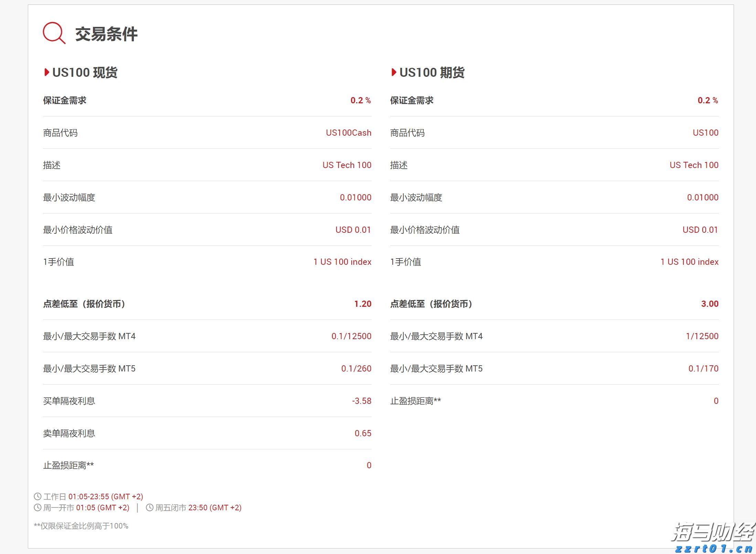Click the 仅限保证金比例高于100% footnote
Image resolution: width=756 pixels, height=554 pixels.
coord(81,526)
